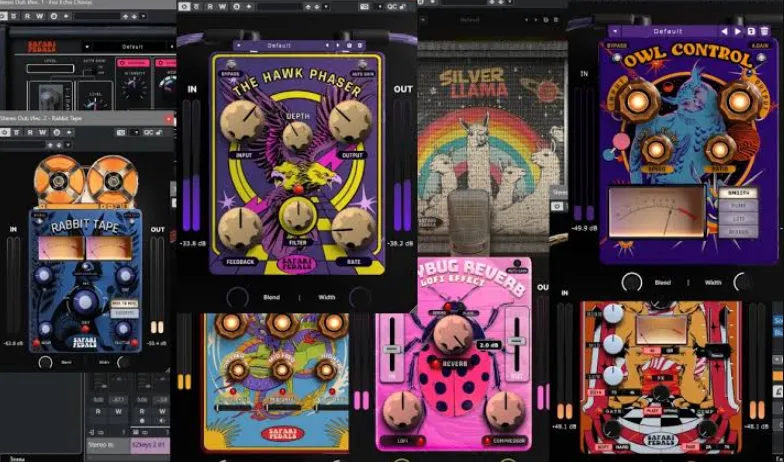The height and width of the screenshot is (462, 784).
Task: Select the Stereo In routing field
Action: click(x=108, y=444)
